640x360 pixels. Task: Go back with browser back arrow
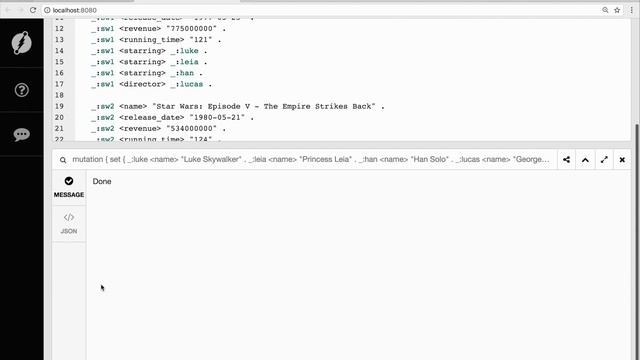(8, 10)
